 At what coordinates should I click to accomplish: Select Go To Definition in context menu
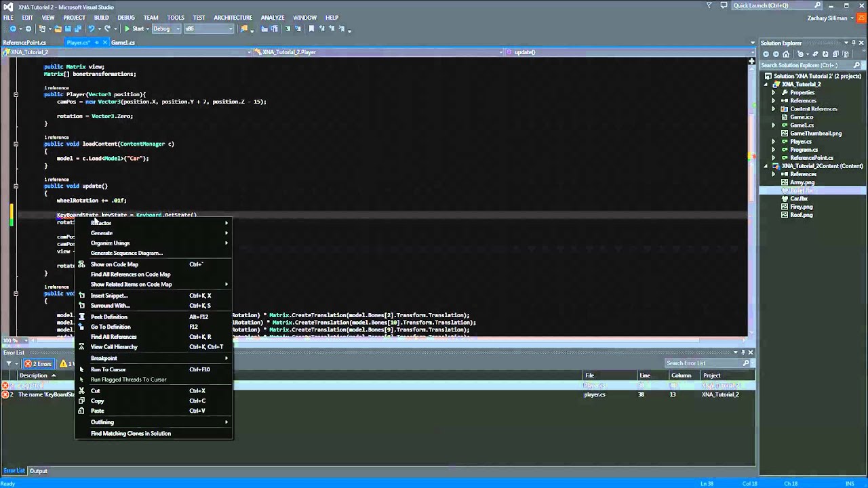click(x=154, y=327)
